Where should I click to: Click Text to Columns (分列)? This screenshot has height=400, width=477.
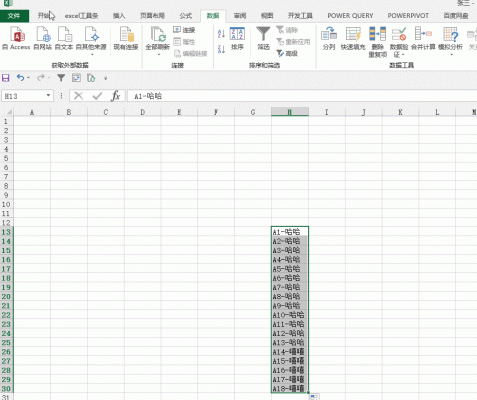[329, 38]
